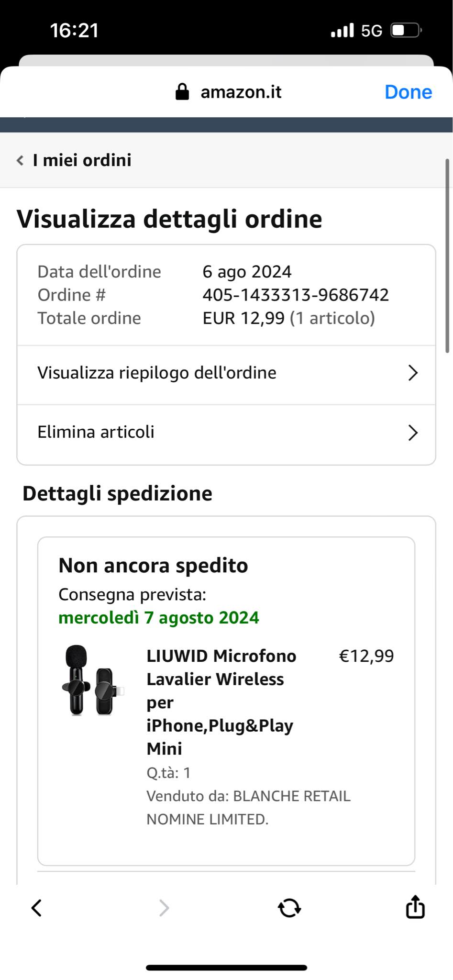
Task: Open LIUWID Microfono Lavalier product title
Action: pos(221,702)
